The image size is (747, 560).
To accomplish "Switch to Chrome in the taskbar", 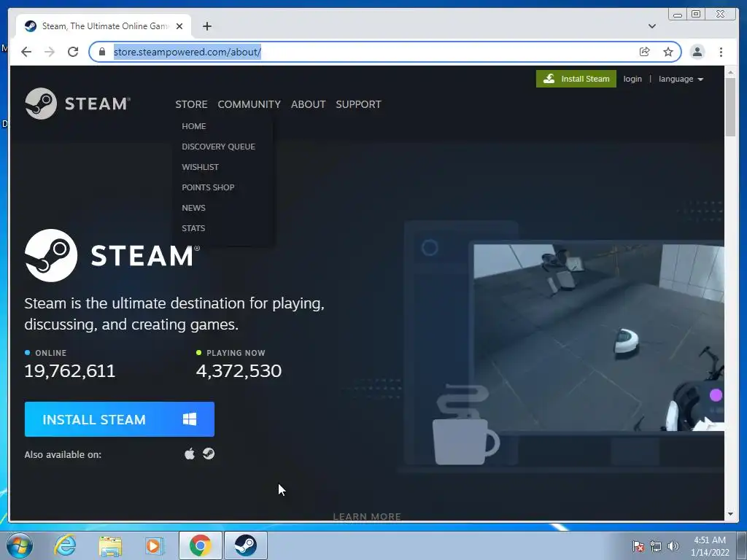I will coord(200,545).
